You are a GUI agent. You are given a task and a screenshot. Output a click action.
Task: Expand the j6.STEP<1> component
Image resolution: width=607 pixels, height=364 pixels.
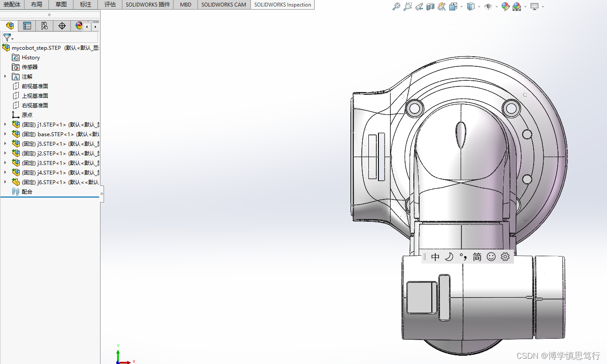pyautogui.click(x=5, y=182)
